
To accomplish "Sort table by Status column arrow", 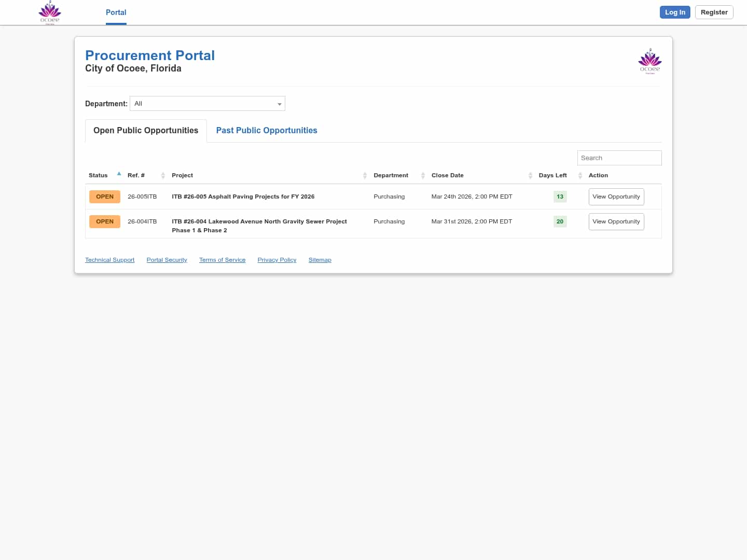I will (119, 175).
